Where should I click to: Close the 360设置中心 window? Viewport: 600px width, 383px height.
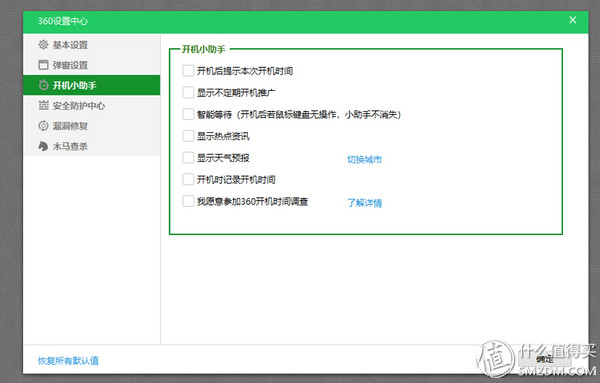[x=572, y=20]
